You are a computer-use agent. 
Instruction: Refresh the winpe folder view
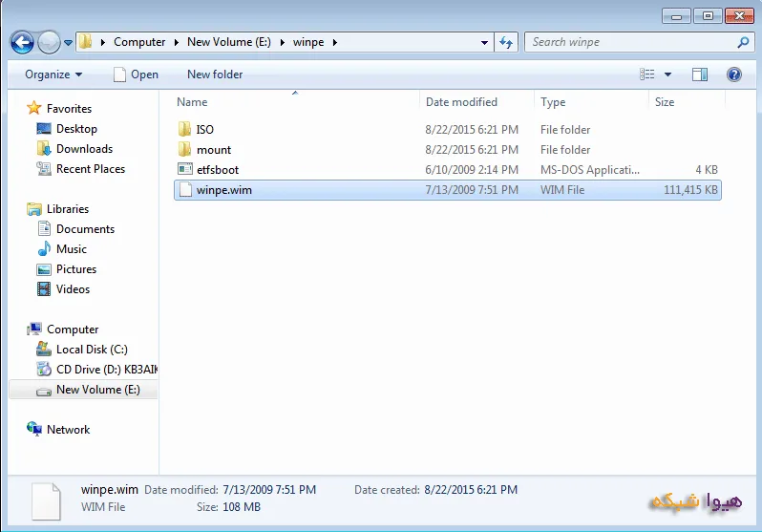506,42
